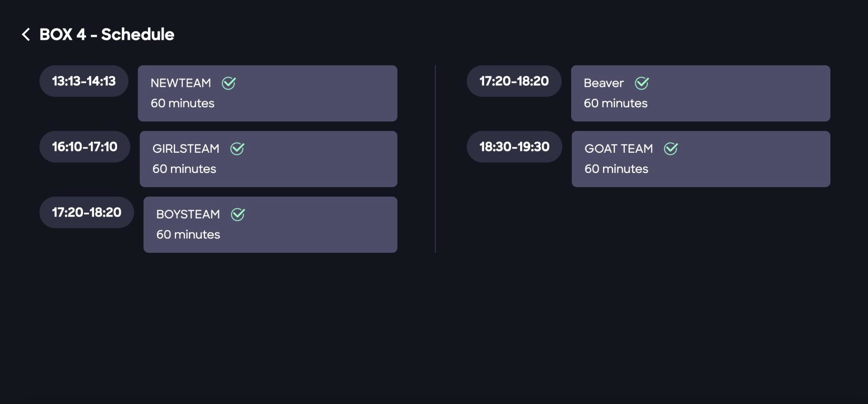The width and height of the screenshot is (868, 404).
Task: Select the 13:13-14:13 time slot pill
Action: (x=84, y=81)
